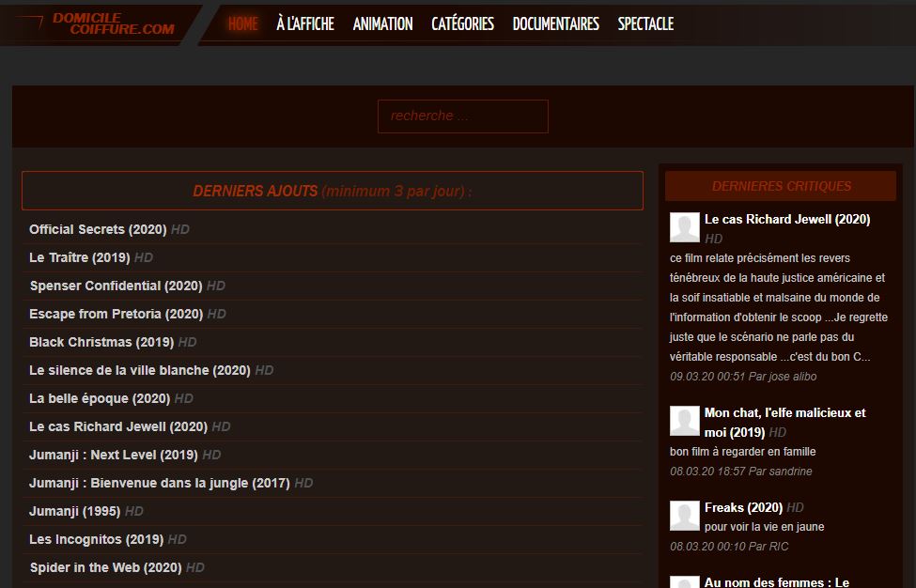
Task: Go to À l'affiche section
Action: pyautogui.click(x=305, y=23)
